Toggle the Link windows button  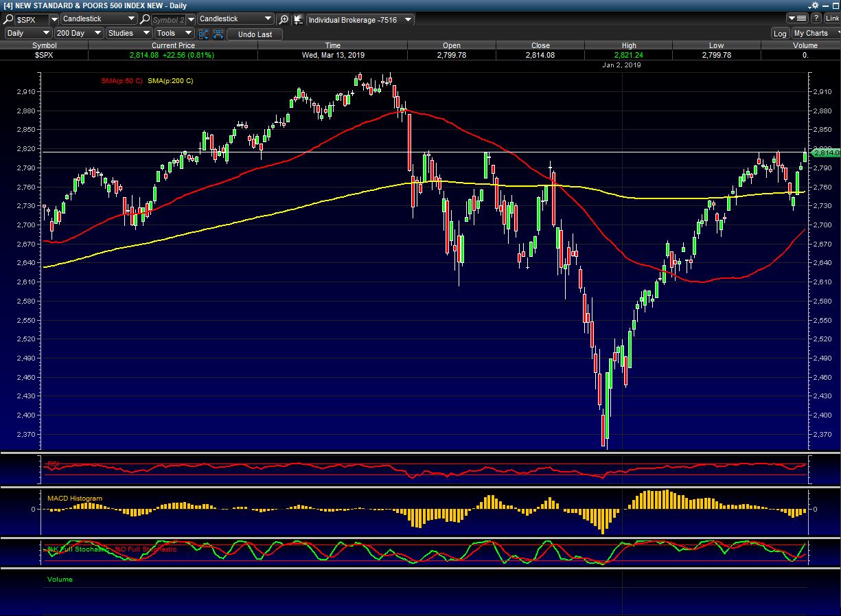click(831, 19)
